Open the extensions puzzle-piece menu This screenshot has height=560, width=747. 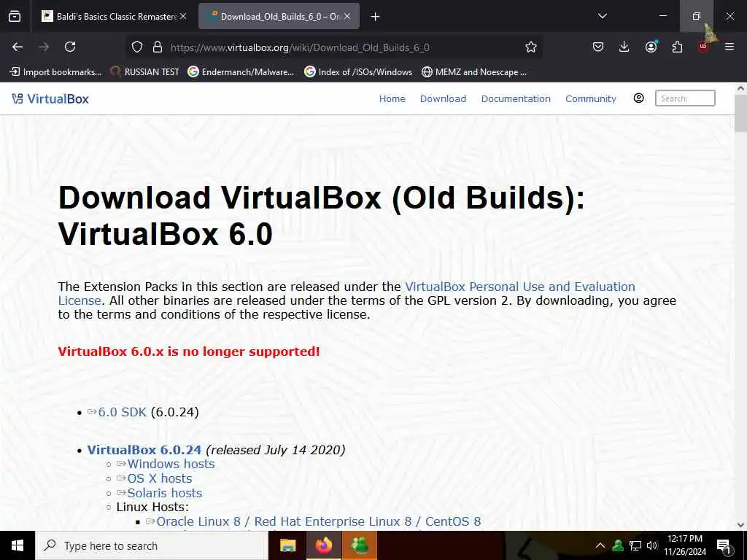677,47
